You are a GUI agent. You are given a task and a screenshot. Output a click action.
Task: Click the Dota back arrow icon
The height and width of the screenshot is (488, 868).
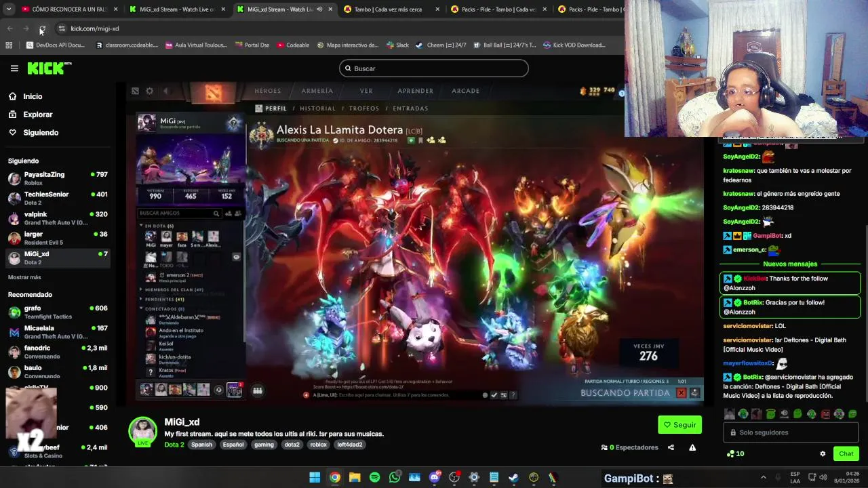pos(165,91)
